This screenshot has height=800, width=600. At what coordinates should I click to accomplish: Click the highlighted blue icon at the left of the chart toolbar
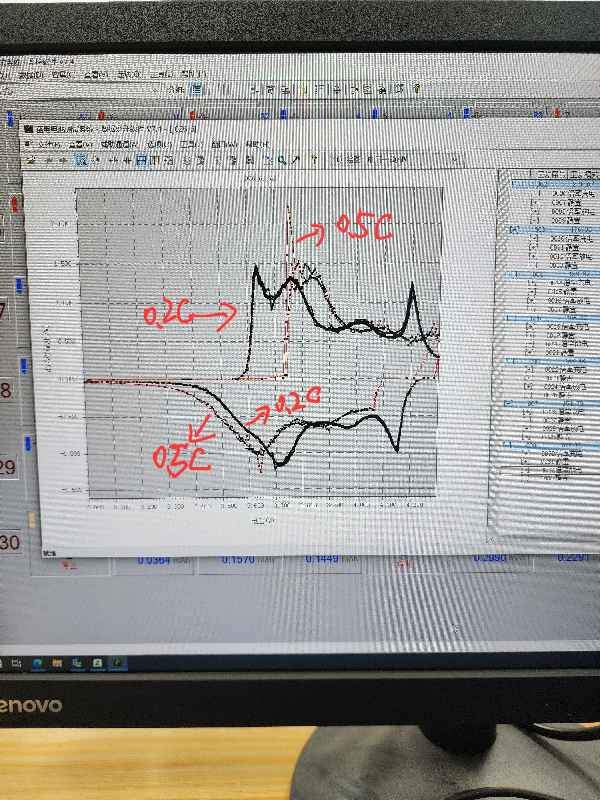82,161
